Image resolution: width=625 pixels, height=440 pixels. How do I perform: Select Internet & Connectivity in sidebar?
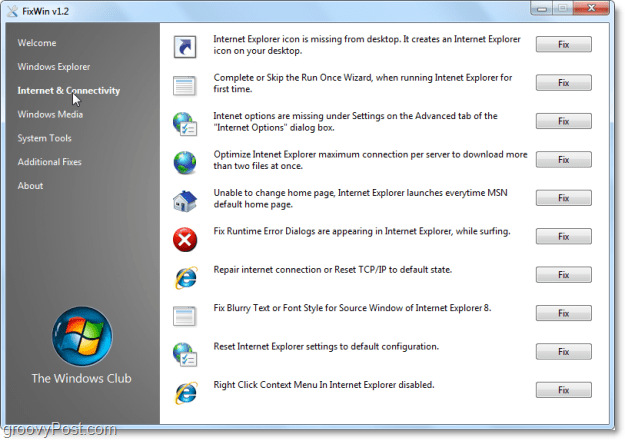click(x=69, y=90)
